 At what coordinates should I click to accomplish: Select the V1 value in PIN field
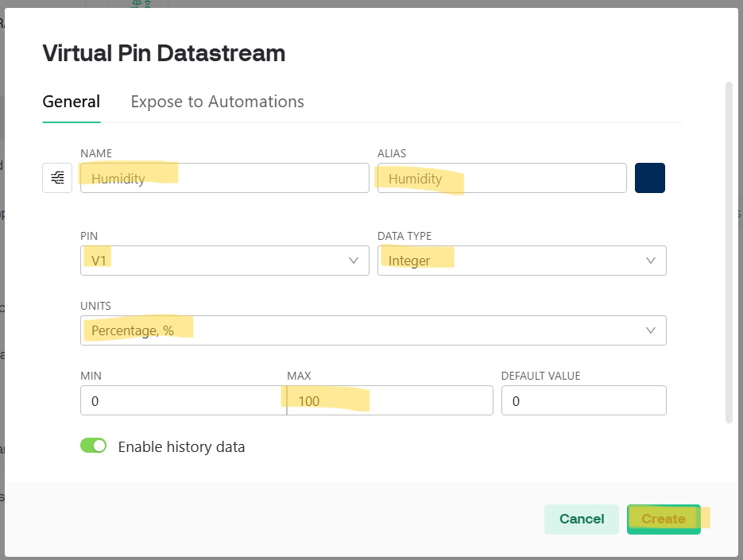100,261
